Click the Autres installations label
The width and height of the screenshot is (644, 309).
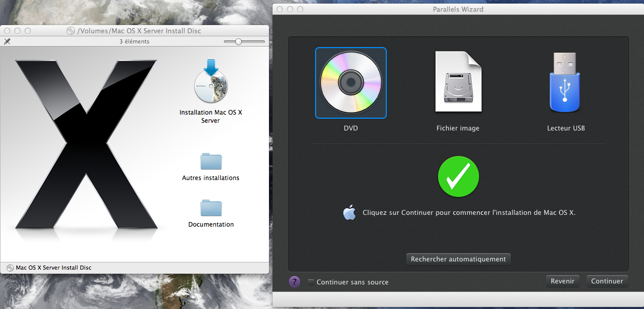[x=211, y=178]
